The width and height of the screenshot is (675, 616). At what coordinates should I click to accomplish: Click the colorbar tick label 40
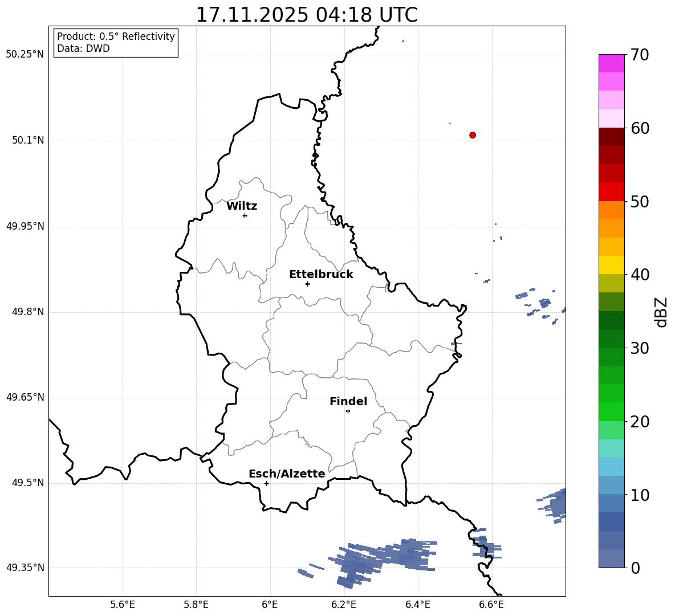pos(640,275)
